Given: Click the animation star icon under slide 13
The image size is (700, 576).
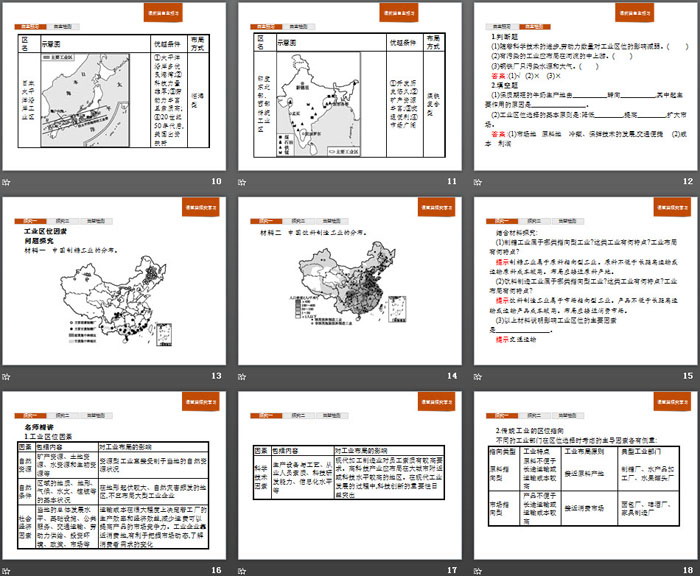Looking at the screenshot, I should point(7,376).
